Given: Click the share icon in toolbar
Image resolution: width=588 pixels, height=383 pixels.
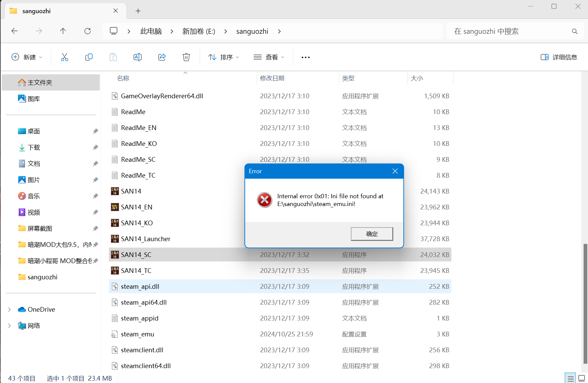Looking at the screenshot, I should (x=162, y=57).
